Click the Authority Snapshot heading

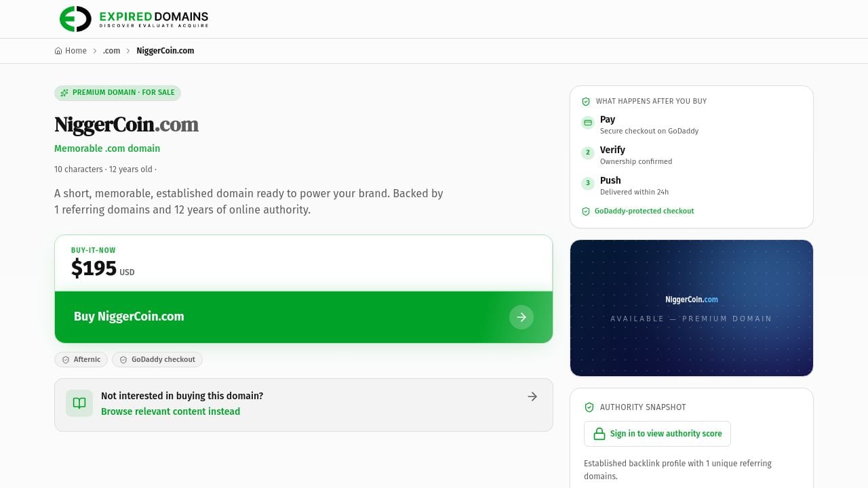coord(643,407)
